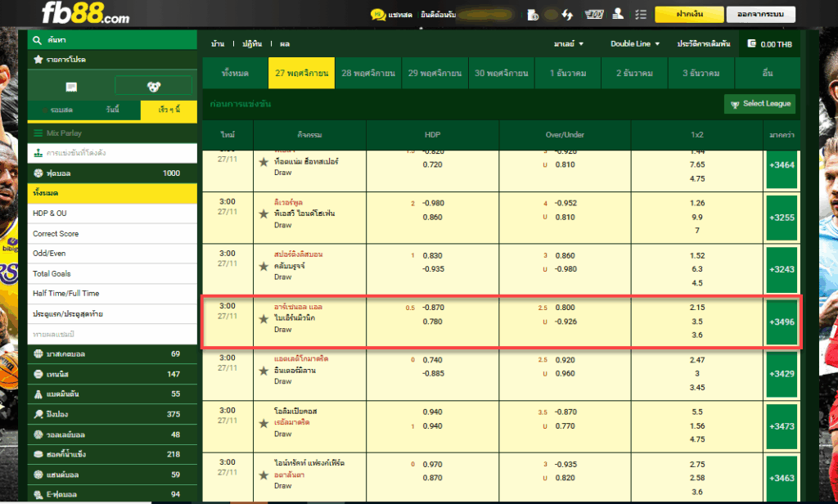Switch to the วันนี้ sidebar tab
This screenshot has height=504, width=838.
113,110
